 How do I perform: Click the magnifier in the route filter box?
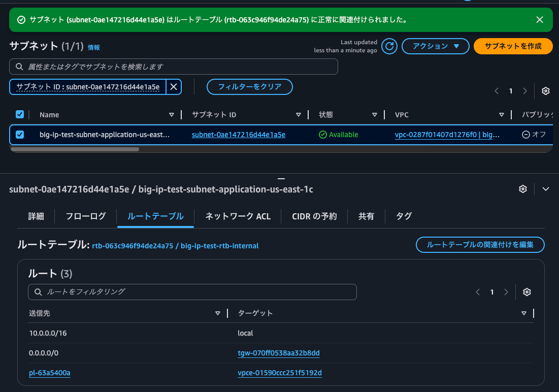38,292
